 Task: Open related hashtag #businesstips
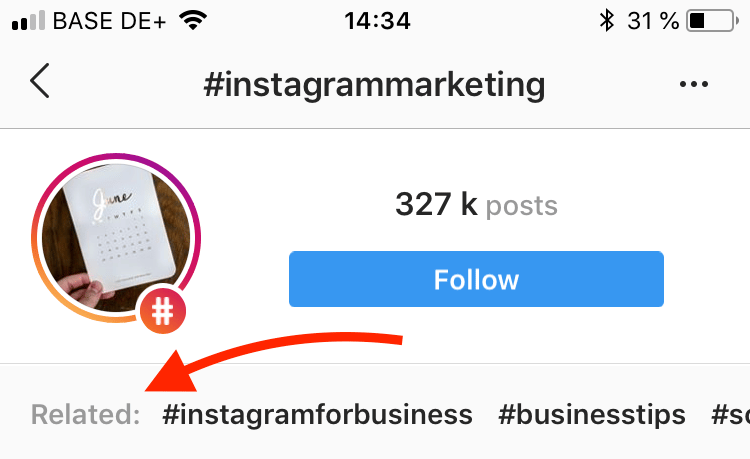tap(592, 415)
